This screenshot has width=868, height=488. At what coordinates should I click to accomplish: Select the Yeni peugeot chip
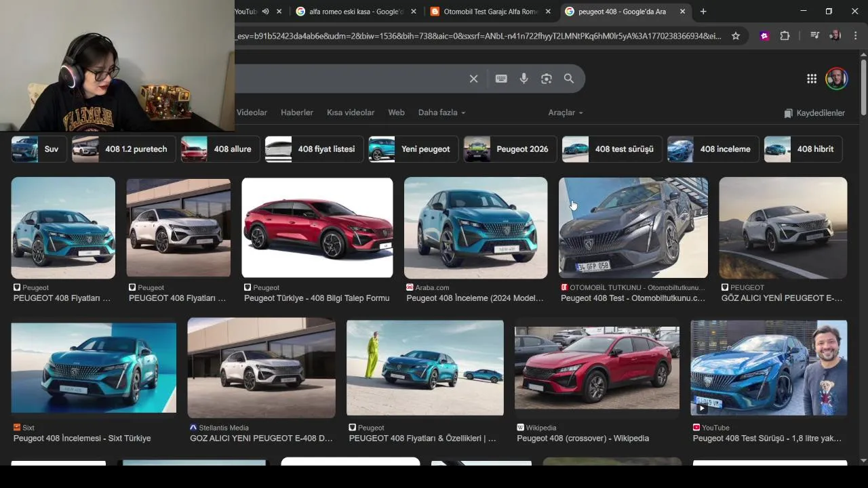pyautogui.click(x=413, y=149)
